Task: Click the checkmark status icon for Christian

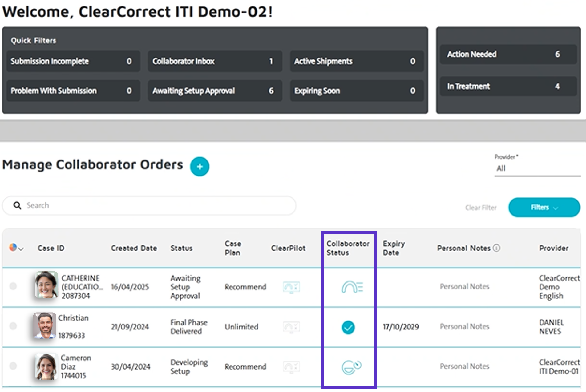Action: 348,327
